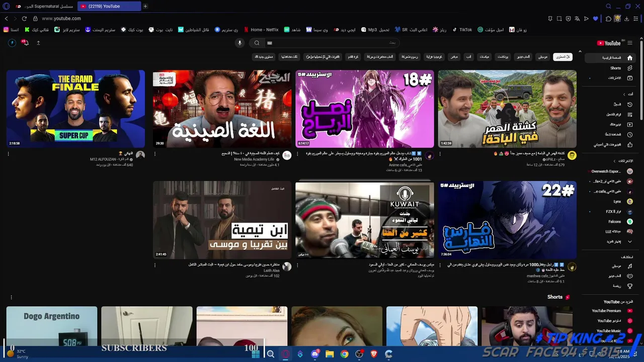Open site security lock icon in address bar
Screen dimensions: 644x362
click(35, 19)
